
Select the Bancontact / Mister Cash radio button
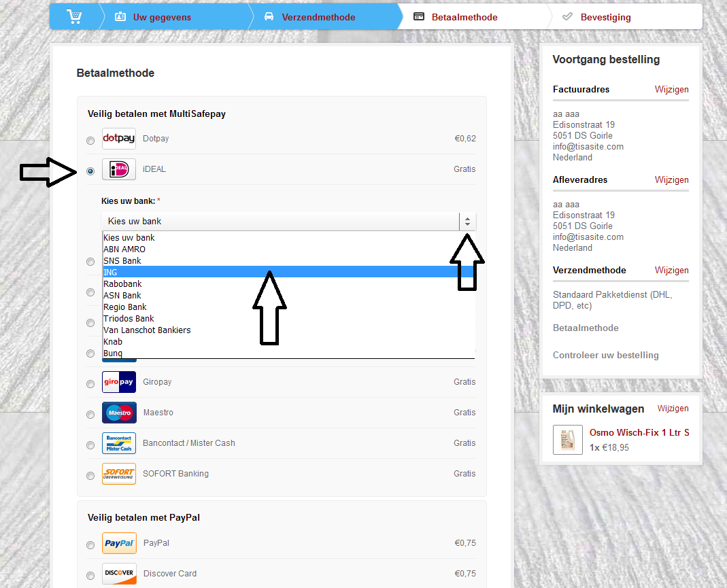point(90,445)
